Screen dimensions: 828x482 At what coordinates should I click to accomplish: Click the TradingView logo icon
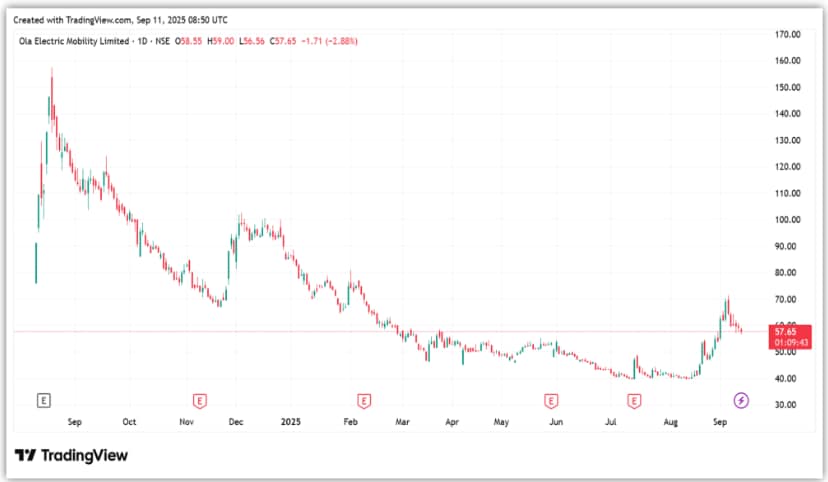(27, 456)
